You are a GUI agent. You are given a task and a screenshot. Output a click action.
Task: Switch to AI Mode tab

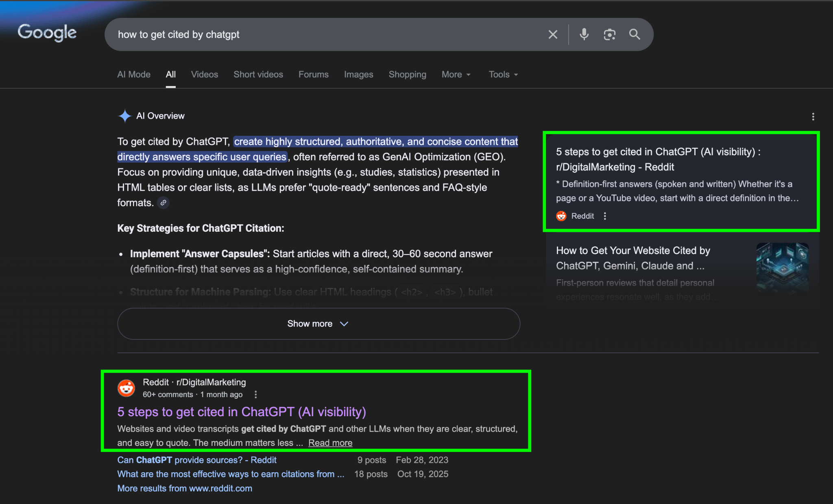134,74
